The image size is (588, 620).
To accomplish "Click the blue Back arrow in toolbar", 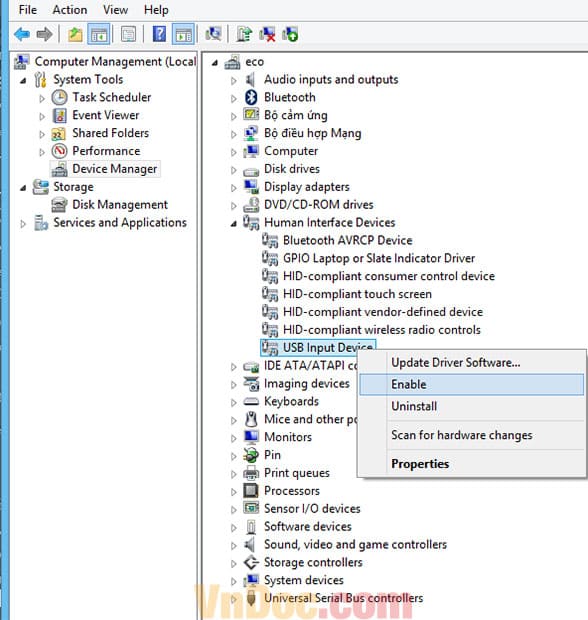I will 22,34.
